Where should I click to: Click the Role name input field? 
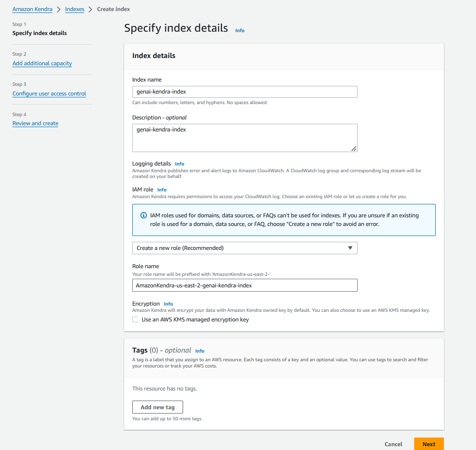[x=244, y=285]
